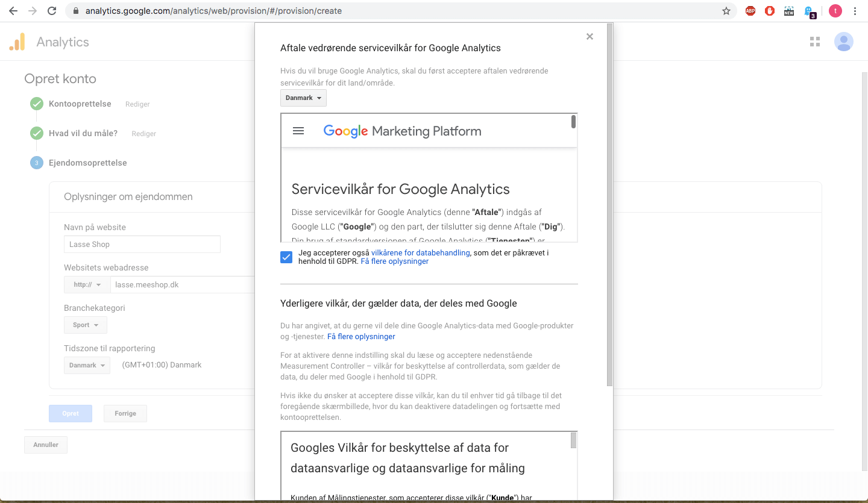Click the step 3 circle icon
Viewport: 868px width, 503px height.
[37, 163]
